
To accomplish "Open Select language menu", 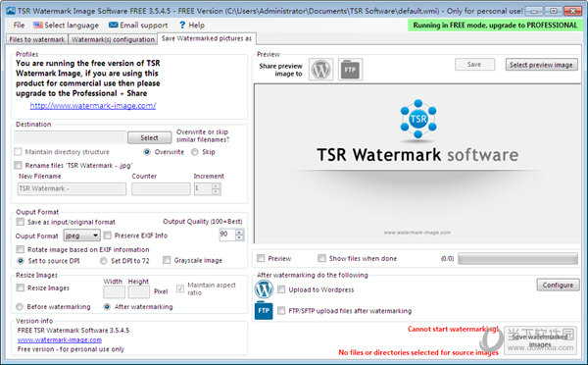I will coord(66,26).
